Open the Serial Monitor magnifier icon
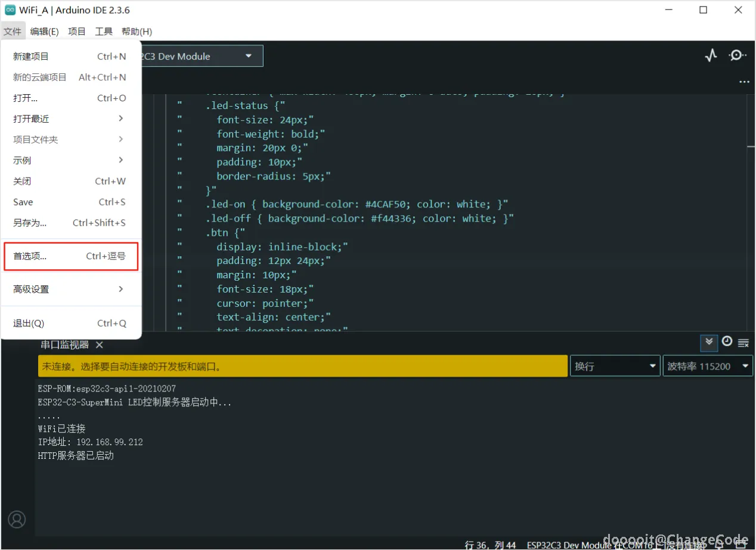Image resolution: width=756 pixels, height=550 pixels. pos(738,55)
